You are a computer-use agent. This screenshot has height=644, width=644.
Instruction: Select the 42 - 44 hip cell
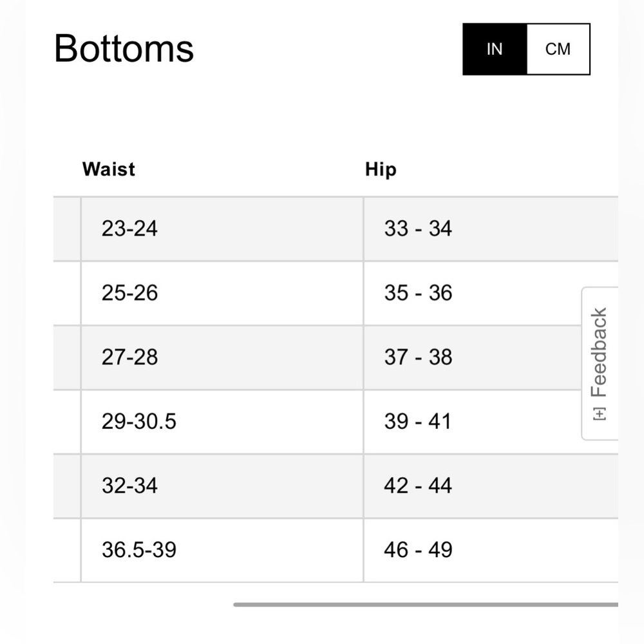pyautogui.click(x=418, y=486)
